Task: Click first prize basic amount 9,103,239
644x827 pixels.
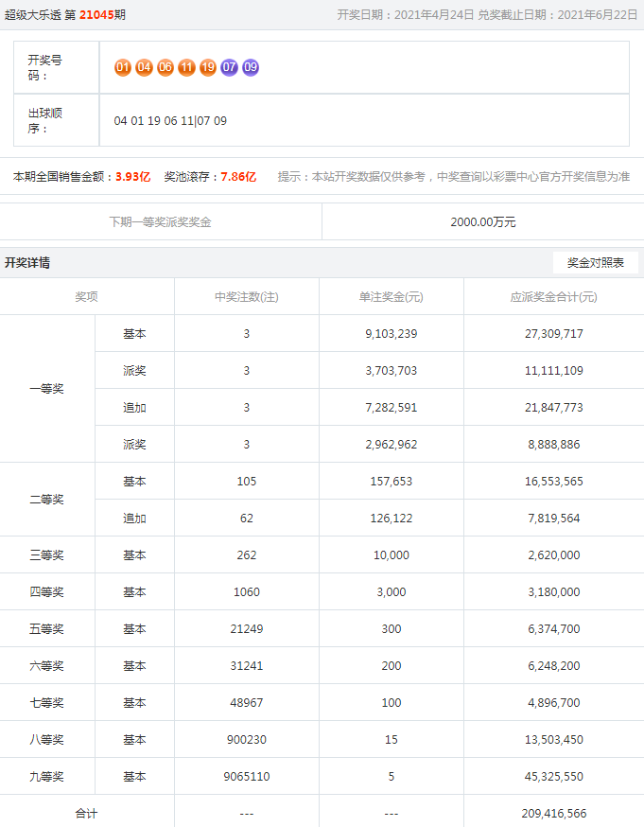Action: 392,334
